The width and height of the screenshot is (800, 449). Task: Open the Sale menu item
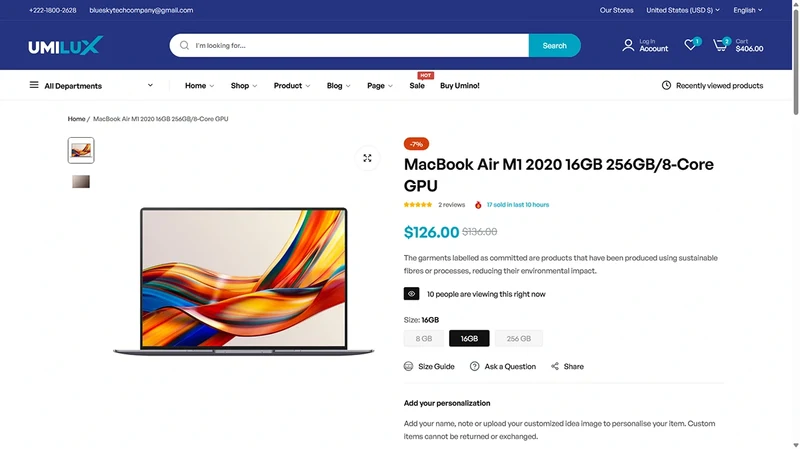(x=417, y=86)
